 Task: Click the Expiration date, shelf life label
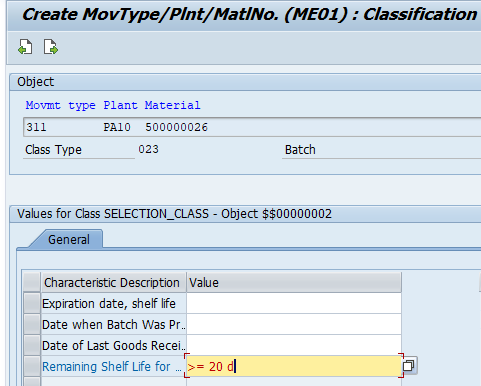(x=109, y=303)
